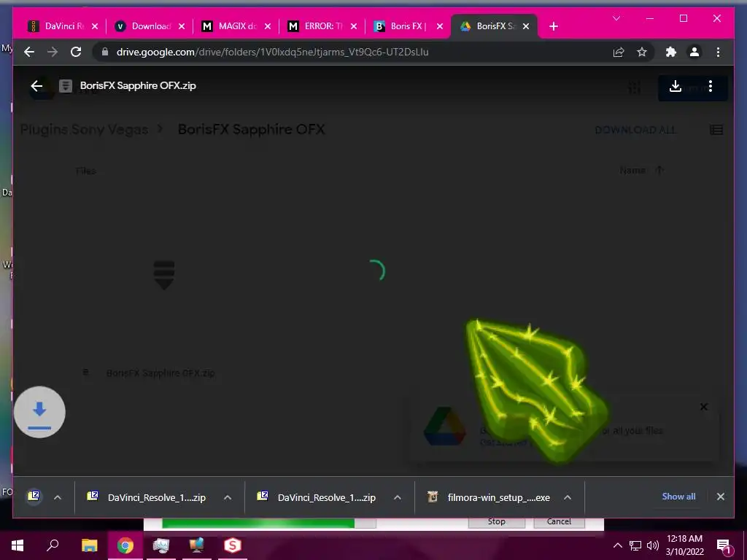The height and width of the screenshot is (560, 747).
Task: Click the BorisFX Sapphire OFX.zip preview title
Action: [x=138, y=86]
